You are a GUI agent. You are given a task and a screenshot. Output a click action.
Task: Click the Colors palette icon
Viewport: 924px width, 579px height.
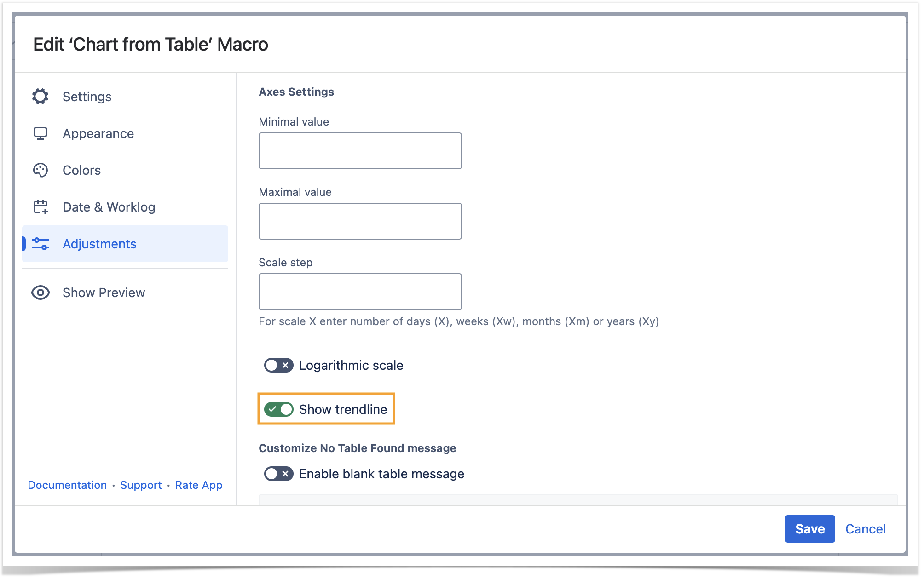click(x=40, y=170)
